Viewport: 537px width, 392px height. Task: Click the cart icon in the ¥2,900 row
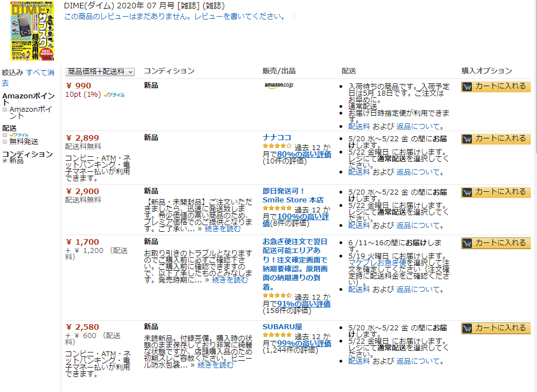(467, 192)
